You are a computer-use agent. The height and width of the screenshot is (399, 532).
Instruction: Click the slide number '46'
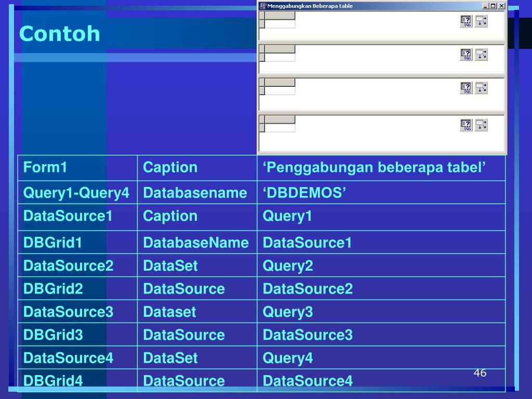coord(480,373)
